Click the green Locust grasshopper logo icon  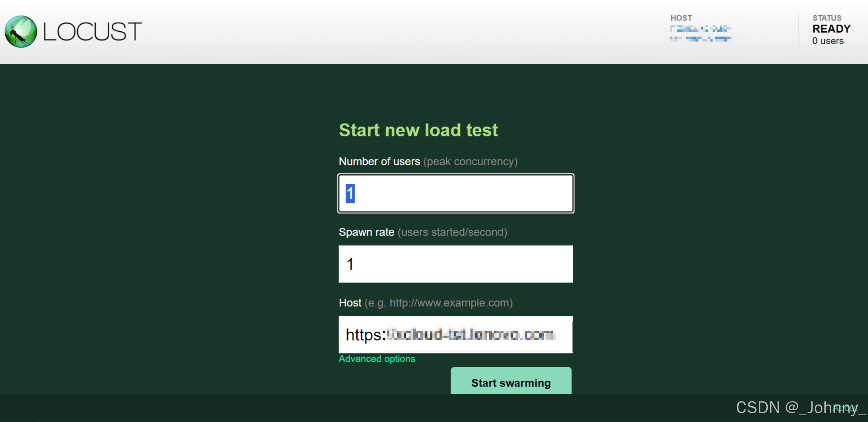[x=21, y=32]
